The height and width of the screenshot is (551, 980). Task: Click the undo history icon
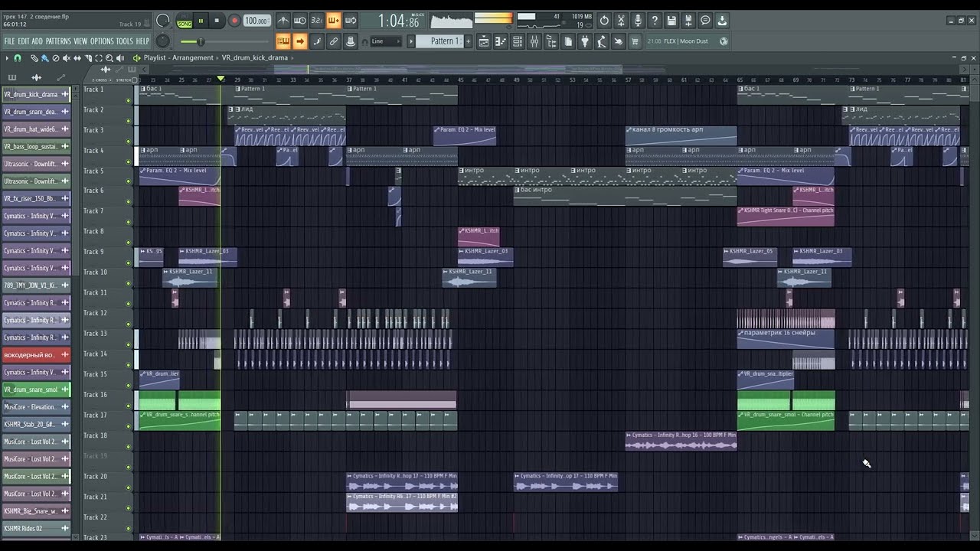coord(604,21)
